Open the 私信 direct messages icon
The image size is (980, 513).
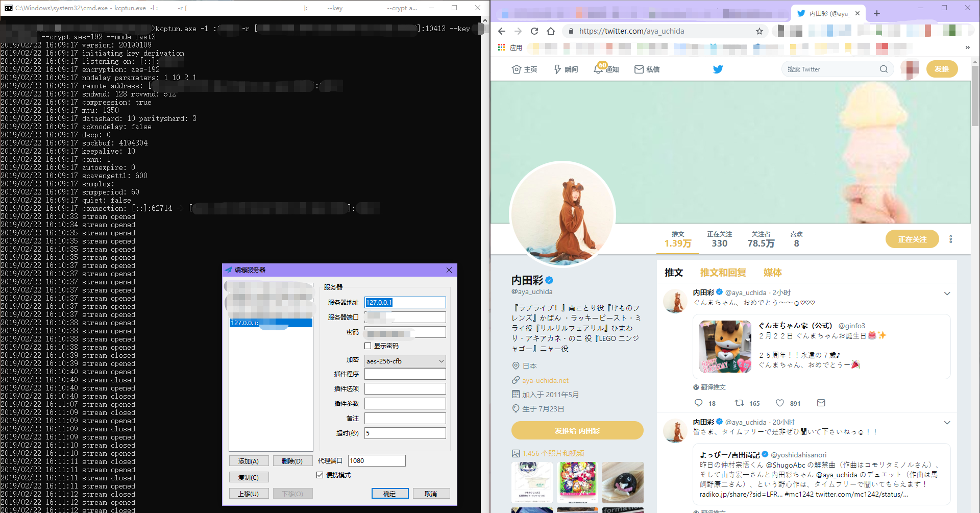click(640, 69)
